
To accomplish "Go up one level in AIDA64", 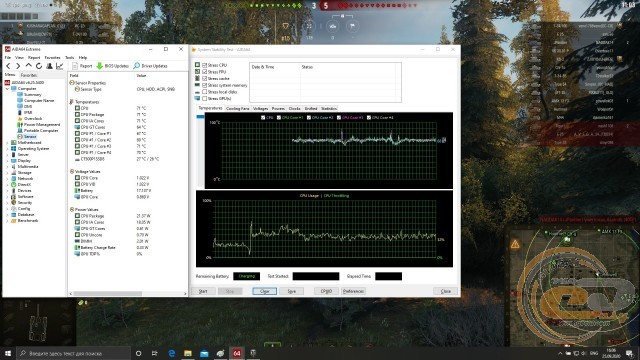I will 29,66.
